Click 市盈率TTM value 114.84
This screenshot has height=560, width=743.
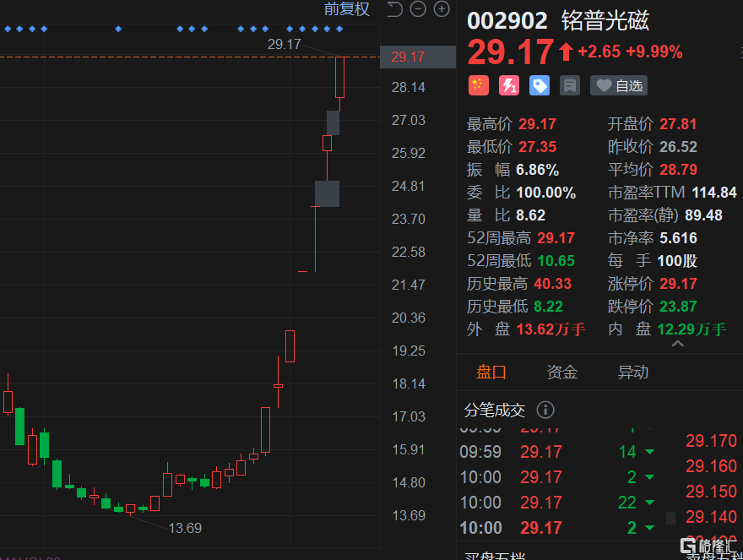[714, 193]
